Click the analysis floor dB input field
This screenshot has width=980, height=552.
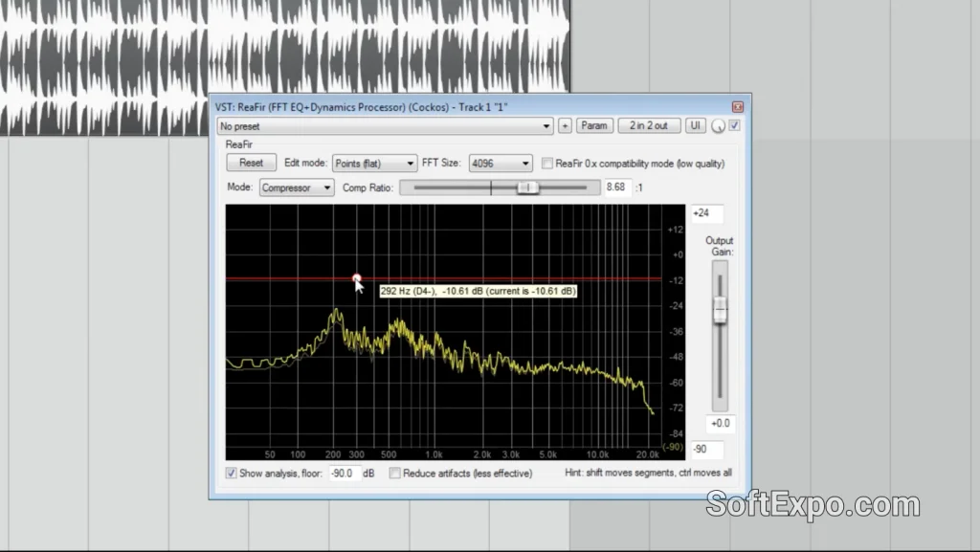(x=343, y=473)
